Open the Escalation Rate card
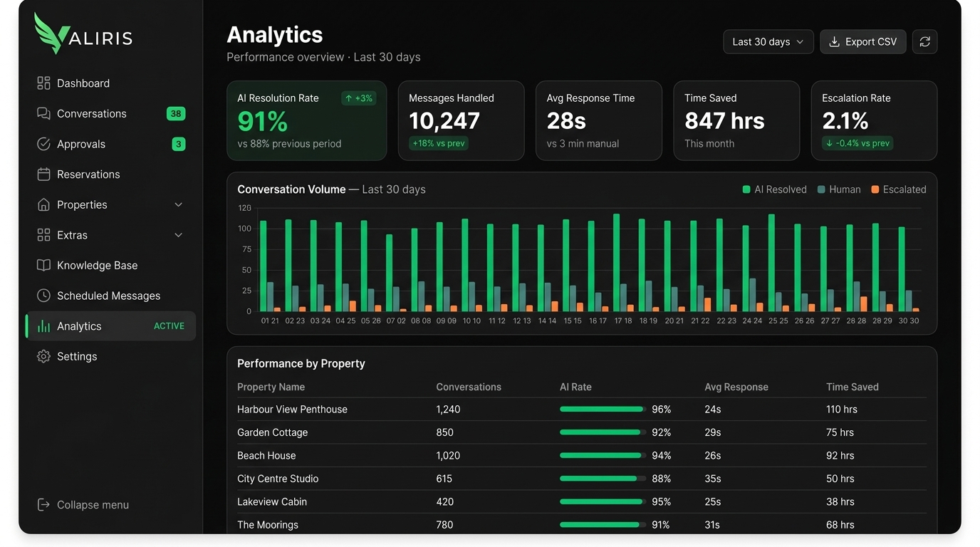 tap(874, 120)
